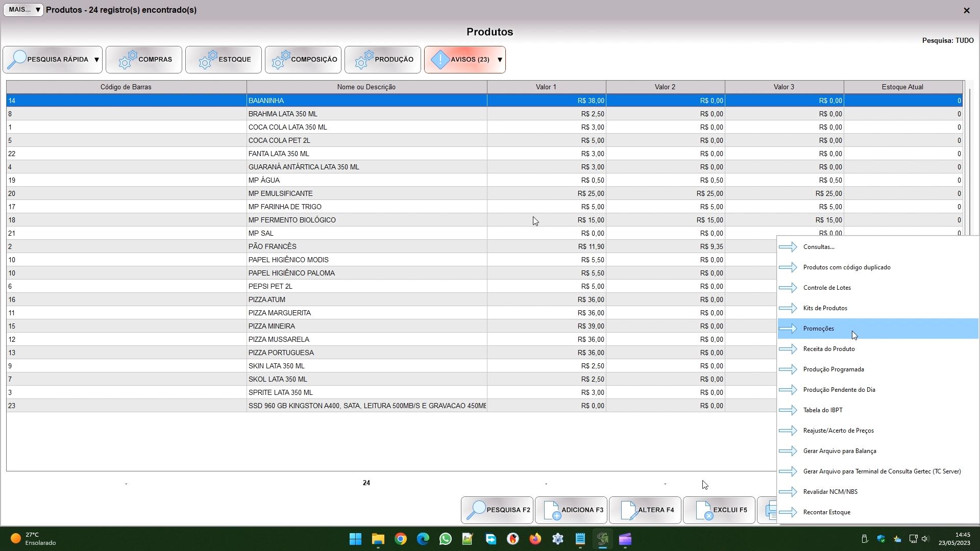Viewport: 980px width, 551px height.
Task: Click the Pesquisa Rápida magnifier icon
Action: [17, 60]
